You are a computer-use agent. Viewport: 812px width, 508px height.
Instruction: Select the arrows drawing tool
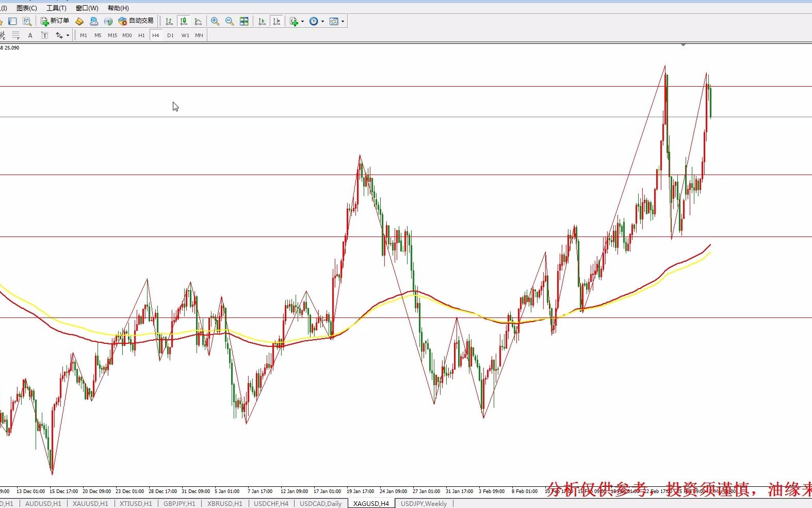coord(59,35)
